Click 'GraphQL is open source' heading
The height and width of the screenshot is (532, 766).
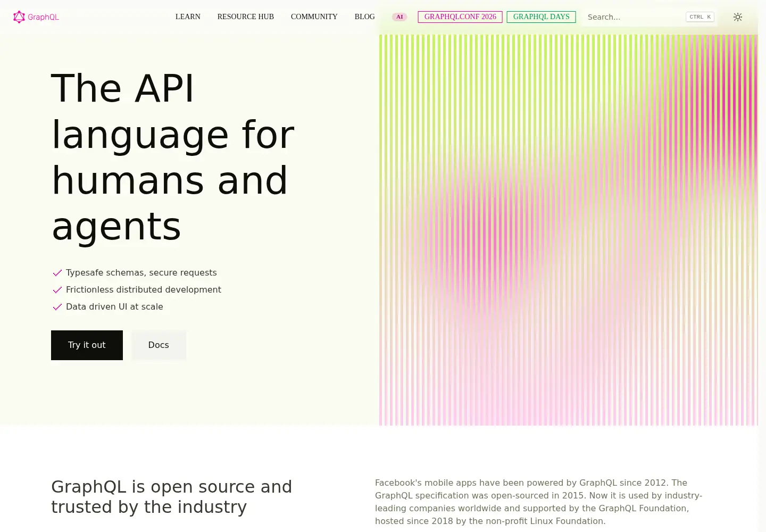tap(171, 497)
